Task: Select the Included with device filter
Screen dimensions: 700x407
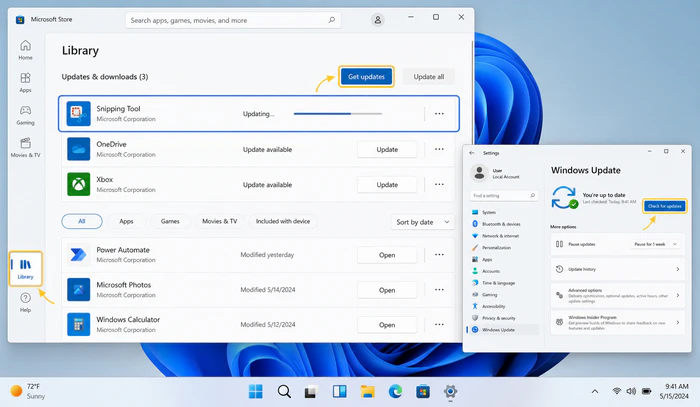Action: pos(283,221)
